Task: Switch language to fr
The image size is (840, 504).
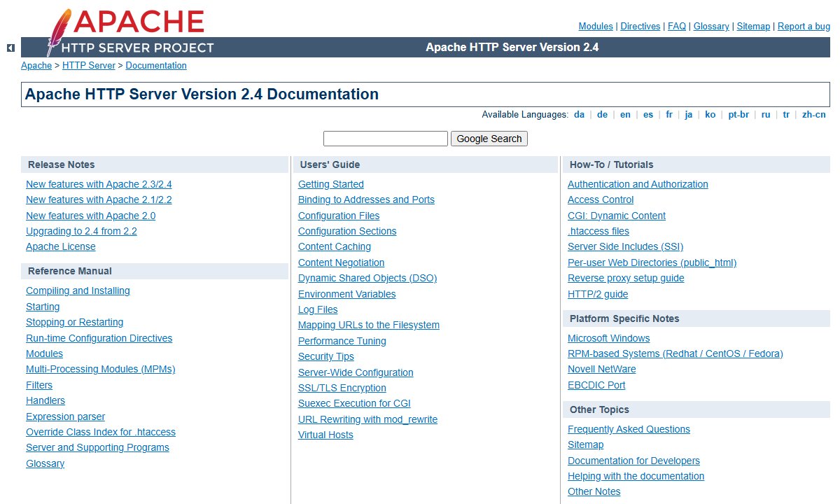Action: pyautogui.click(x=669, y=115)
